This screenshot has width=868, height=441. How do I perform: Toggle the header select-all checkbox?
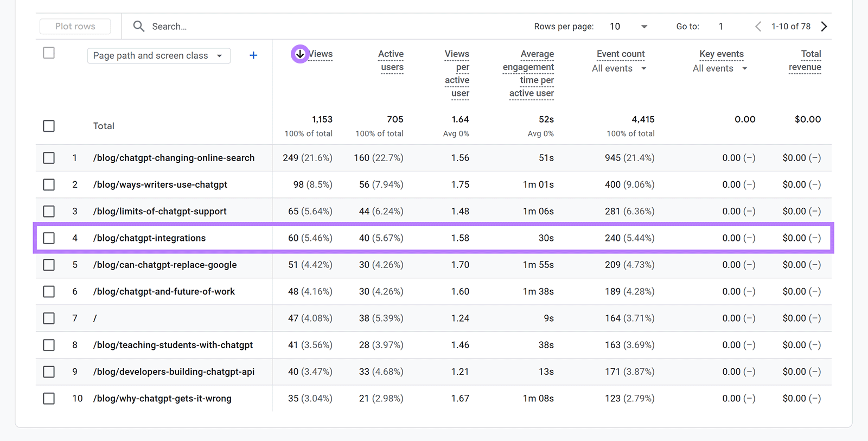[x=49, y=53]
